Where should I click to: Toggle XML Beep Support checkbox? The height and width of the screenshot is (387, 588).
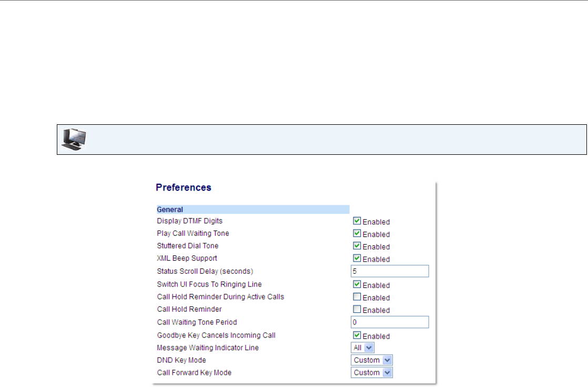tap(357, 258)
